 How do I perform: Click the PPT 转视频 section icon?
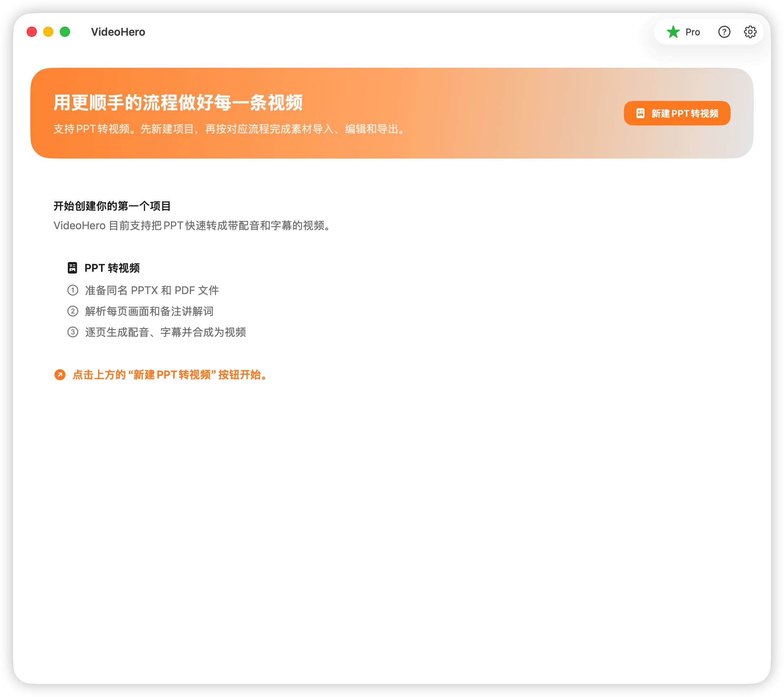(x=72, y=268)
